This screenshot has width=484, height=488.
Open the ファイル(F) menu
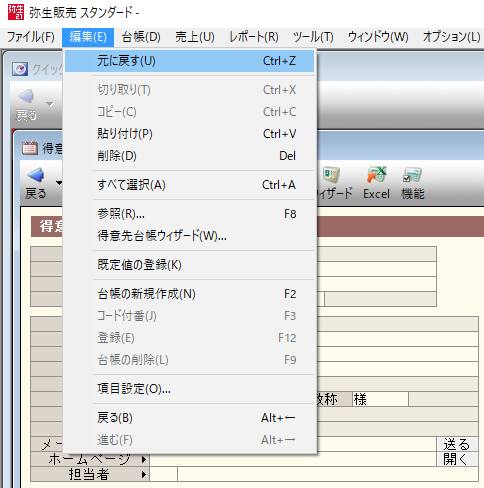coord(31,37)
